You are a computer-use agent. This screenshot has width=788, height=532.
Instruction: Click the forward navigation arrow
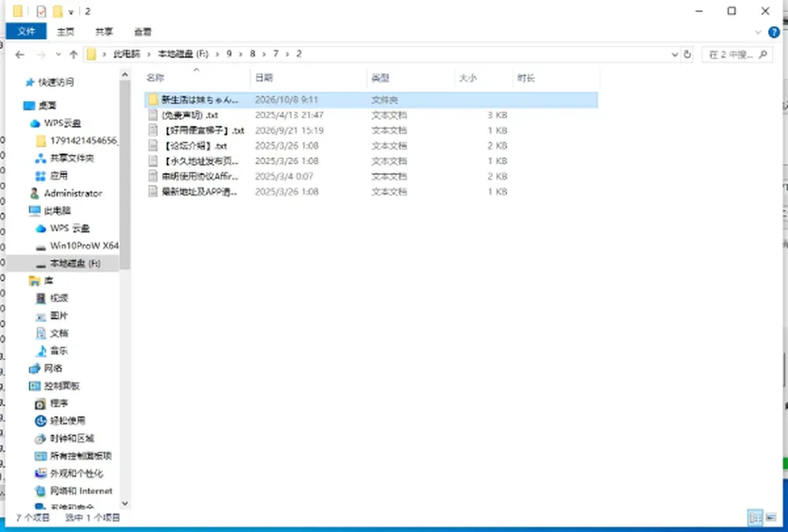click(41, 54)
